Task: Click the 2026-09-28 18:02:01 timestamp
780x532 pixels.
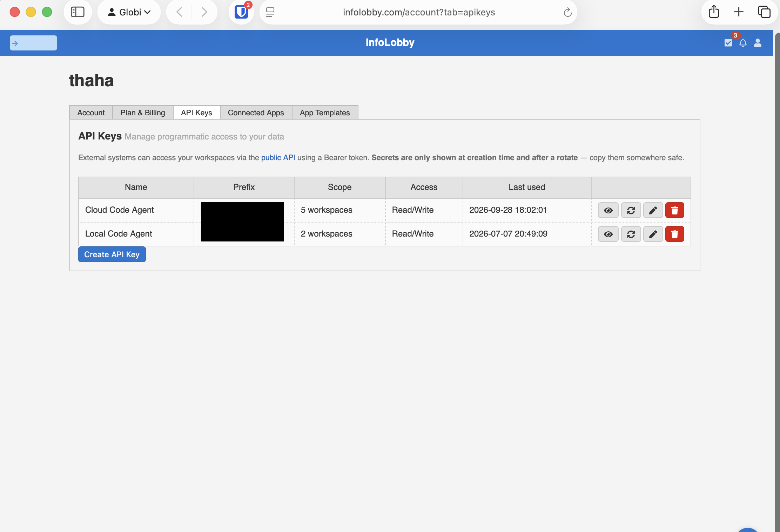Action: [x=508, y=210]
